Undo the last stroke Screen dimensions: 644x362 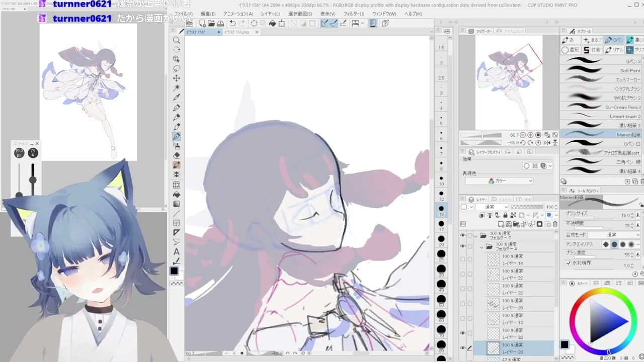tap(232, 23)
